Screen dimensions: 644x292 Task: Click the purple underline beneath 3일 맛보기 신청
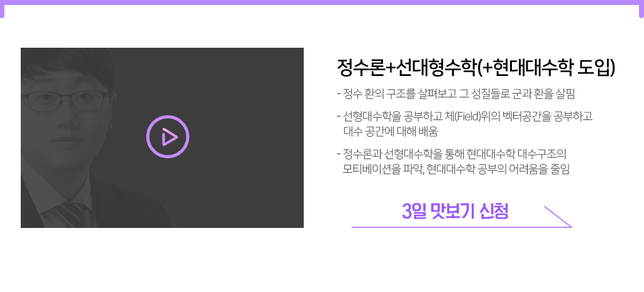461,227
